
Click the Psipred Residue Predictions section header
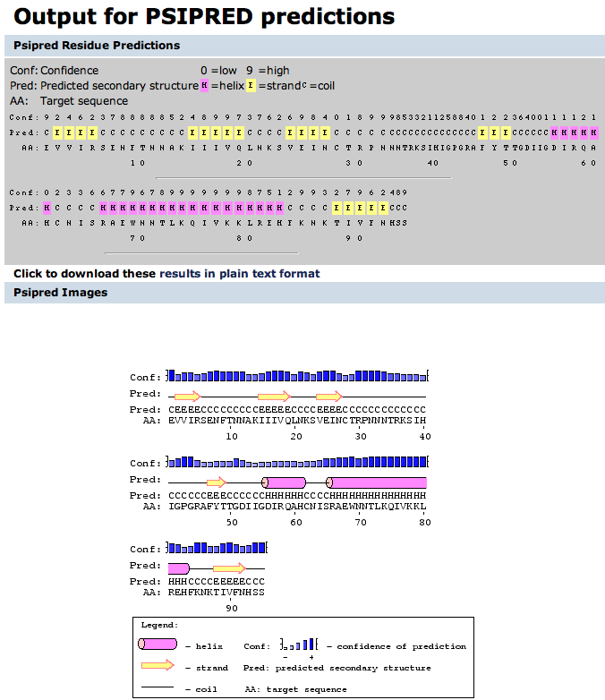coord(94,45)
